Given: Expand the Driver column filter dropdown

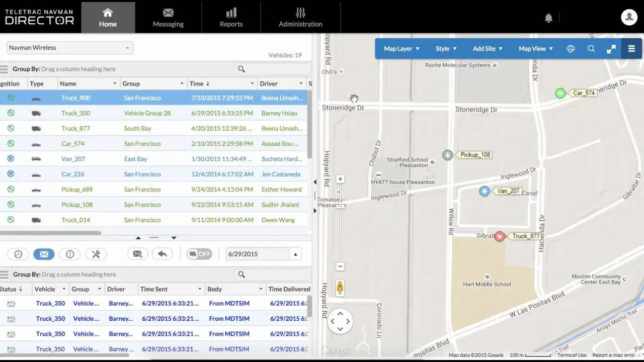Looking at the screenshot, I should coord(300,83).
